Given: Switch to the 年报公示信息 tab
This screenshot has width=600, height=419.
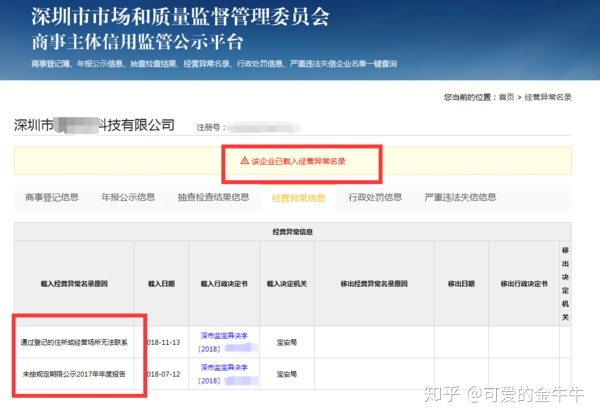Looking at the screenshot, I should point(127,197).
